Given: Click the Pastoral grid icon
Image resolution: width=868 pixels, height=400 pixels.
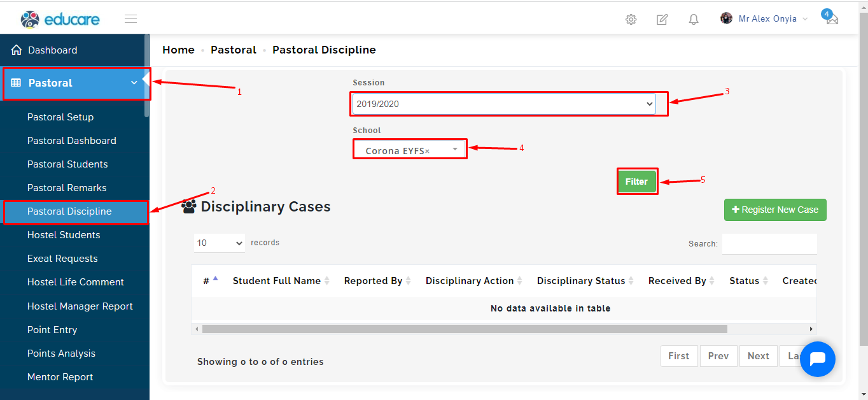Looking at the screenshot, I should click(x=16, y=83).
